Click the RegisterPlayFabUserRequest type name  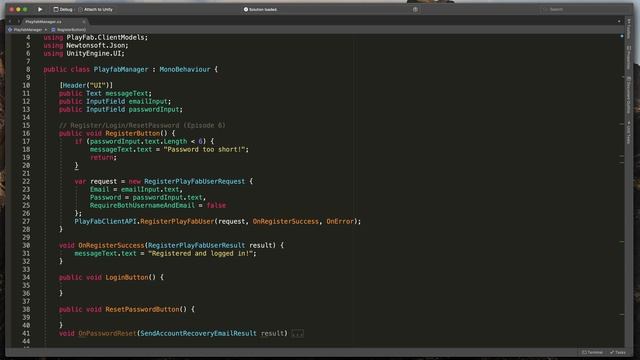click(x=195, y=181)
